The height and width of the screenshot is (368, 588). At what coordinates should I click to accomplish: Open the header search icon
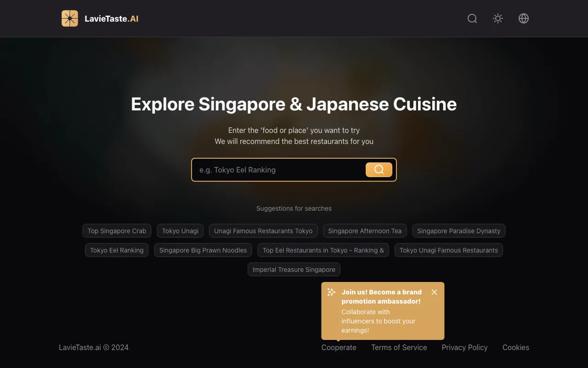[x=472, y=18]
